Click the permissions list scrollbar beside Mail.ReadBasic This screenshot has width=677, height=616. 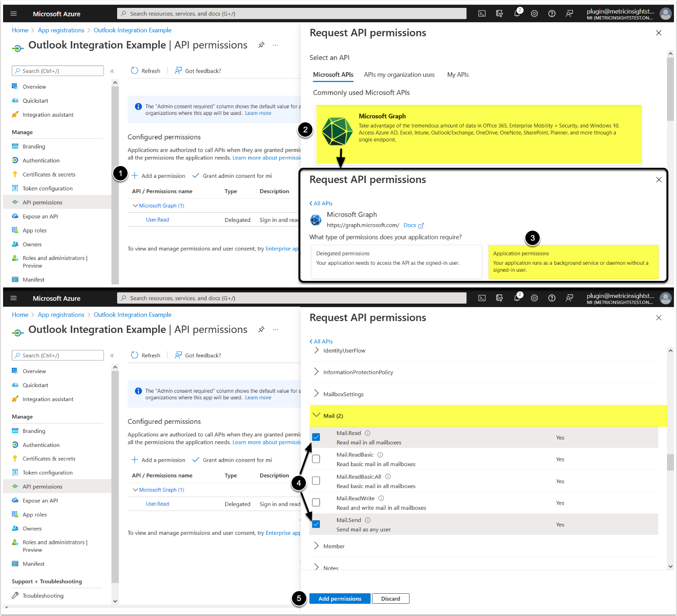tap(670, 462)
